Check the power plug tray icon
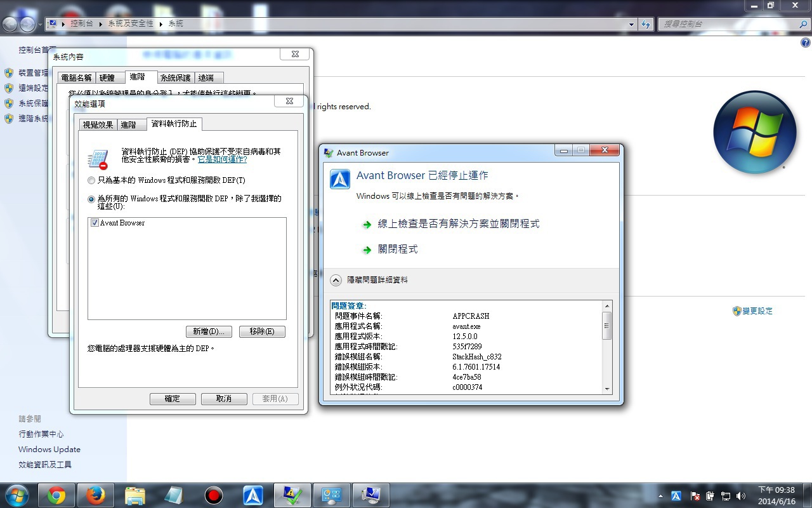This screenshot has width=812, height=508. [710, 496]
